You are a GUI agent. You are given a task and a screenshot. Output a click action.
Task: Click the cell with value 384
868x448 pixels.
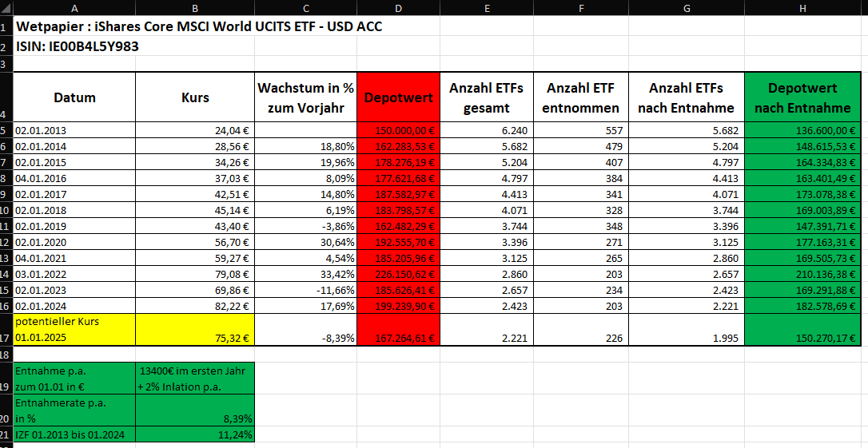581,179
